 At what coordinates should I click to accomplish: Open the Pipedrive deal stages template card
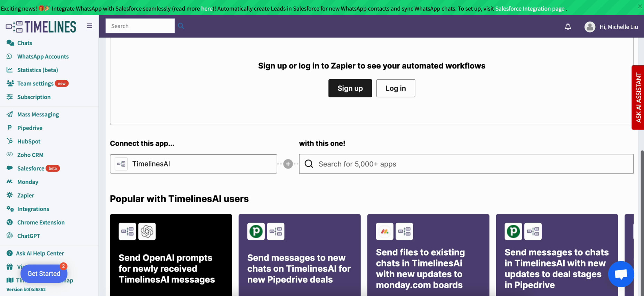click(557, 255)
